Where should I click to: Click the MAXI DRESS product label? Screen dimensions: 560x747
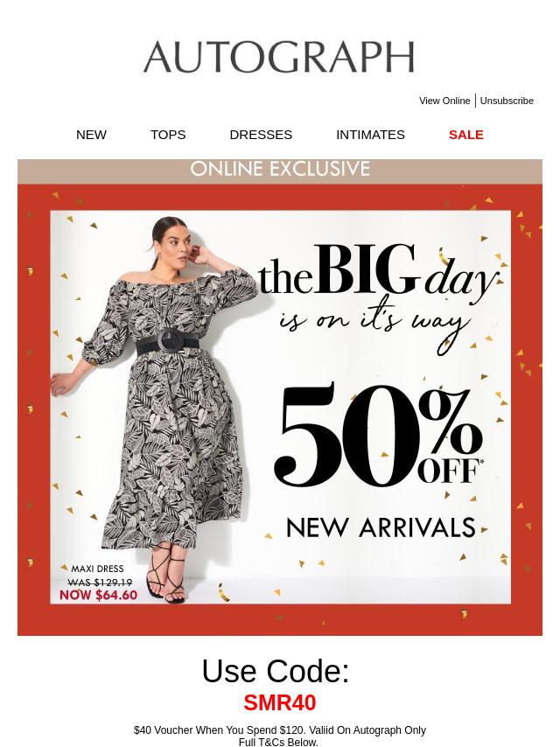pyautogui.click(x=97, y=569)
